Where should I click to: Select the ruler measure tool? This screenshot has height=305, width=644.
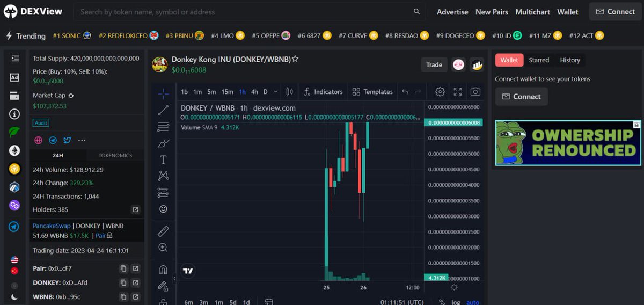point(163,231)
